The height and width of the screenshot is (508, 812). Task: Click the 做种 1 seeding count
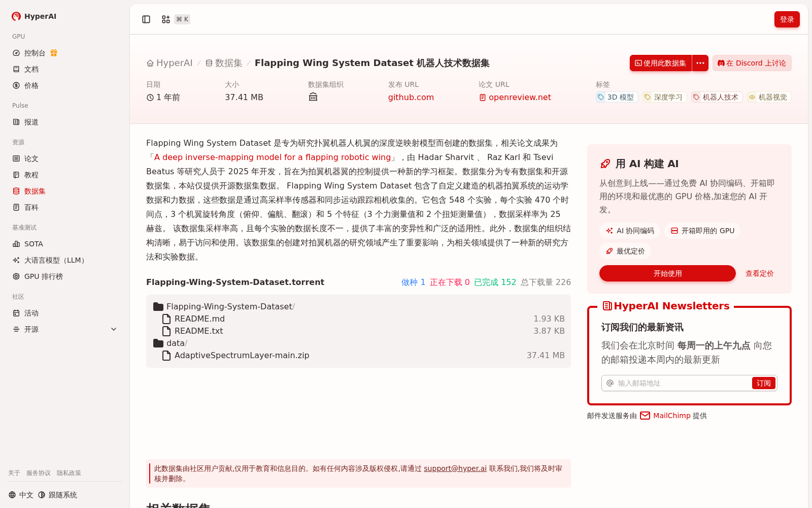pyautogui.click(x=414, y=282)
